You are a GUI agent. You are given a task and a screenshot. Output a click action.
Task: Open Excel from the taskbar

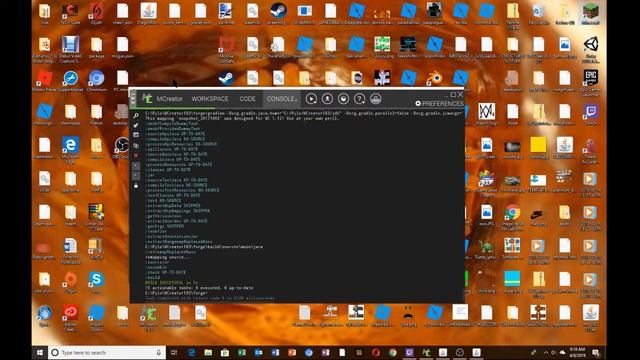pos(242,352)
